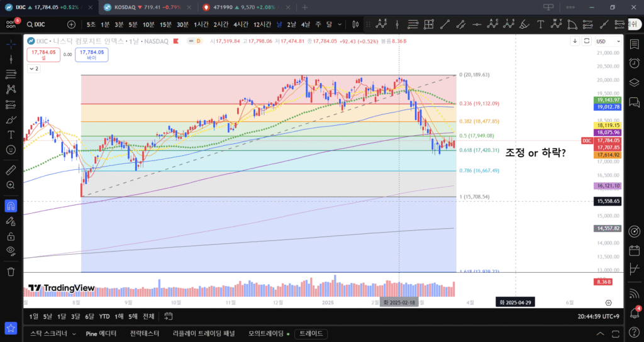Select the Text T tool in favorites toolbar

(540, 25)
